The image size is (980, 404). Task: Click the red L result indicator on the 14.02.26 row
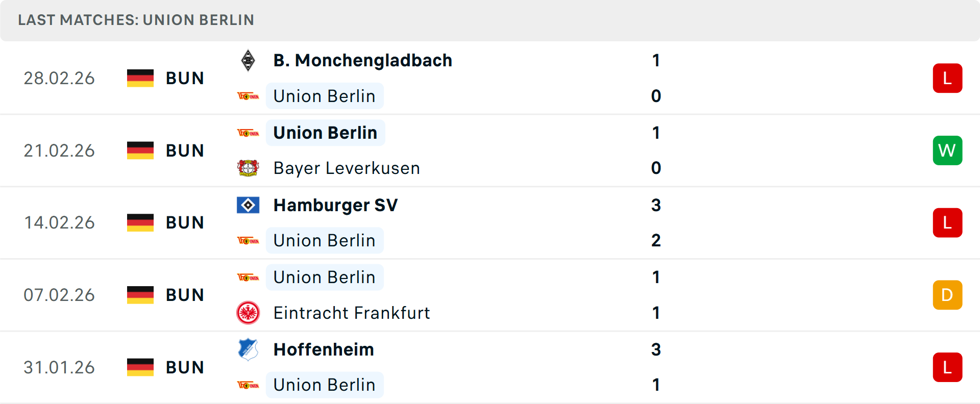point(947,222)
